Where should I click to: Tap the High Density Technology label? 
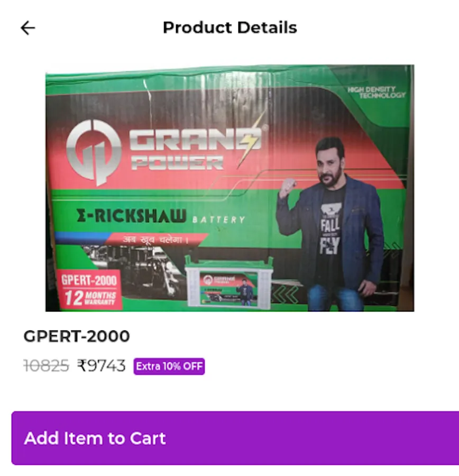point(377,92)
